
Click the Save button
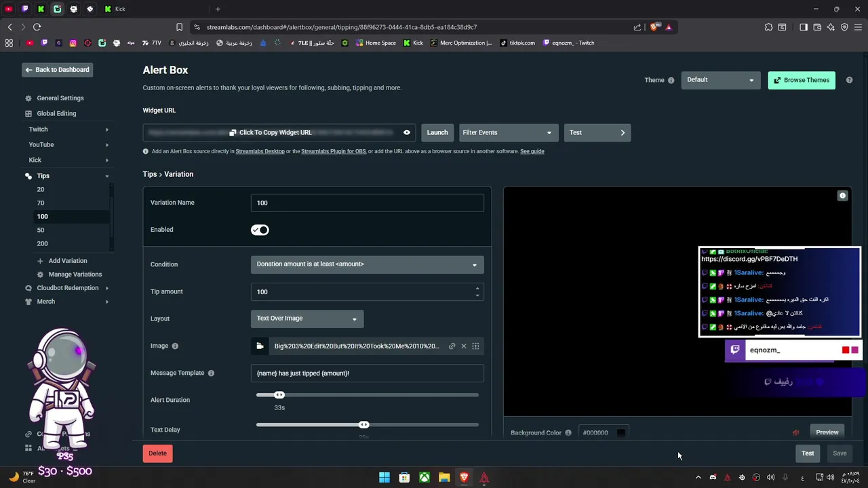point(840,453)
